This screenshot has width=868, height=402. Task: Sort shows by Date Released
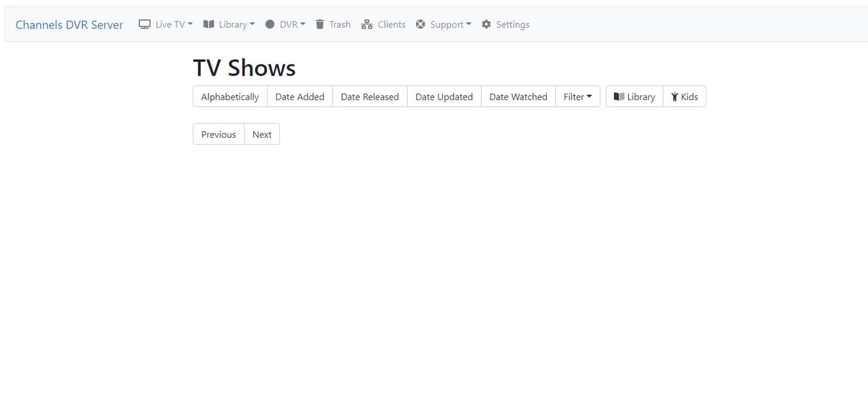click(x=370, y=97)
